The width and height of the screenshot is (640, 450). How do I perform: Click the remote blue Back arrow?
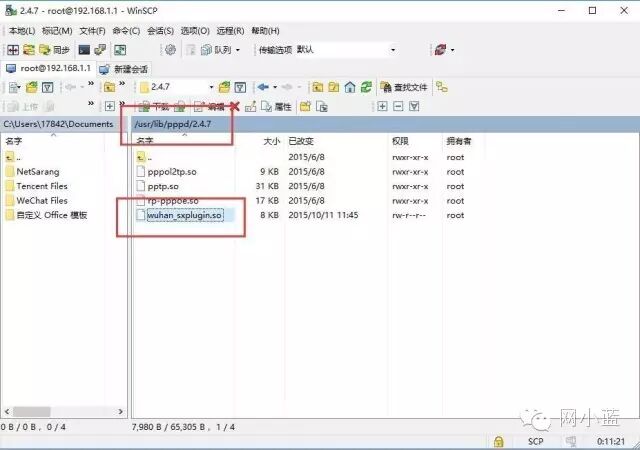click(263, 87)
